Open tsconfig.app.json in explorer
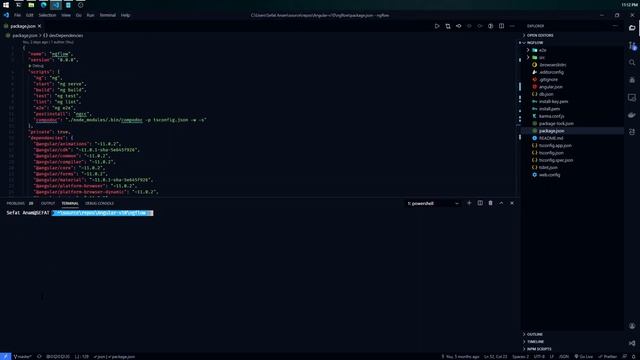The height and width of the screenshot is (360, 640). coord(555,146)
